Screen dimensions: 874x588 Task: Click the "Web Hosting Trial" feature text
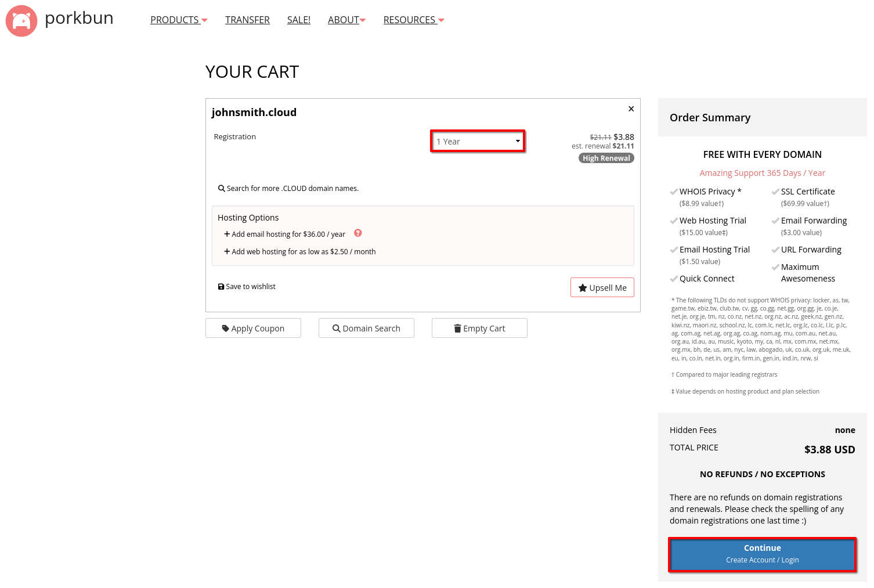pos(713,221)
